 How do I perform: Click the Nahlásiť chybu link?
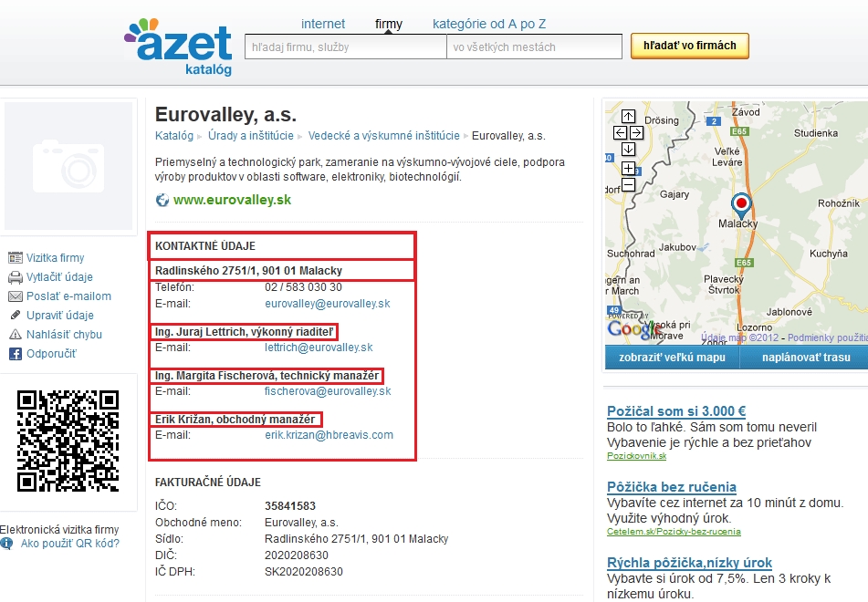click(64, 335)
